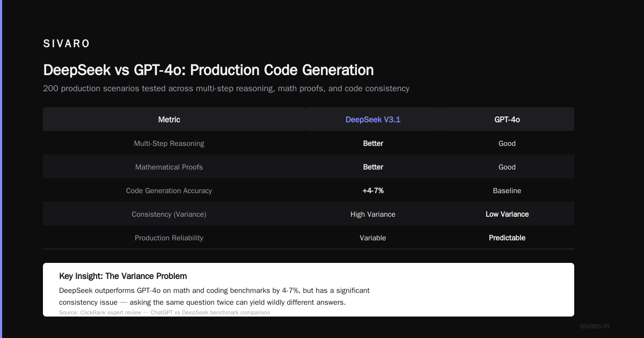Click the Metric column header
Viewport: 644px width, 338px height.
tap(169, 120)
